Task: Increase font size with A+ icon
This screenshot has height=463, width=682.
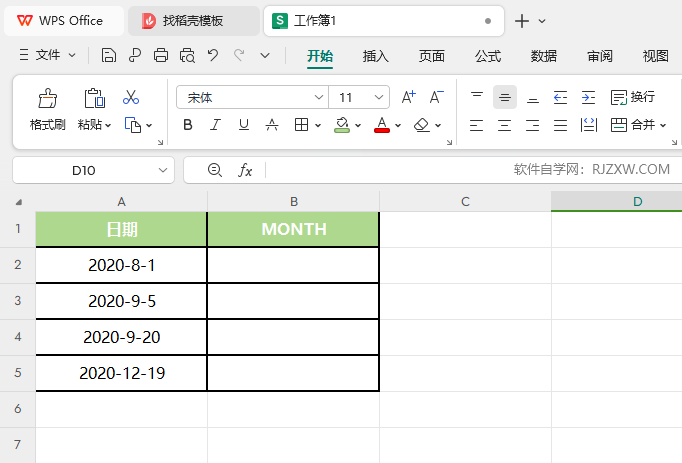Action: pyautogui.click(x=408, y=97)
